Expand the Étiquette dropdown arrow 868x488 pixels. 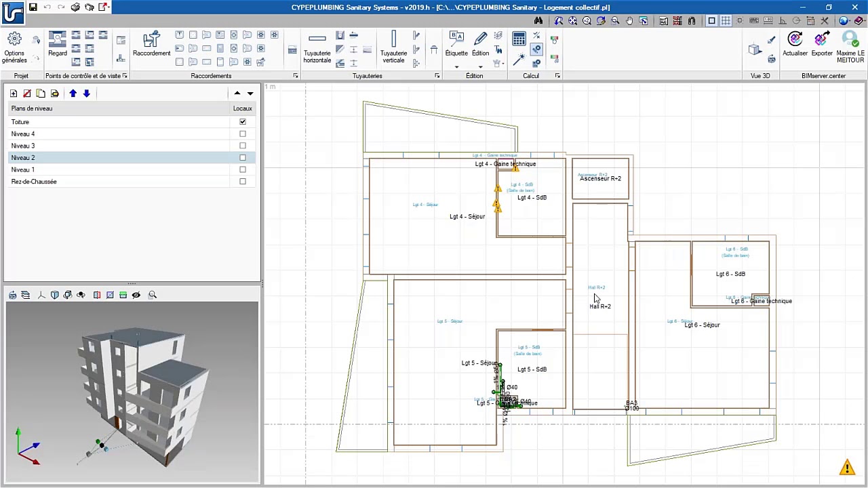click(456, 66)
